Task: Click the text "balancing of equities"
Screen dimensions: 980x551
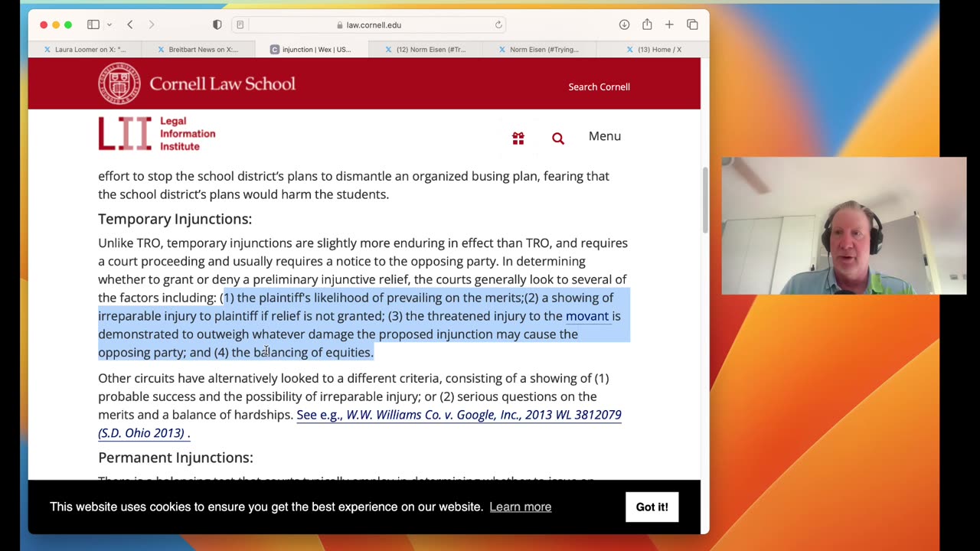Action: pos(312,352)
